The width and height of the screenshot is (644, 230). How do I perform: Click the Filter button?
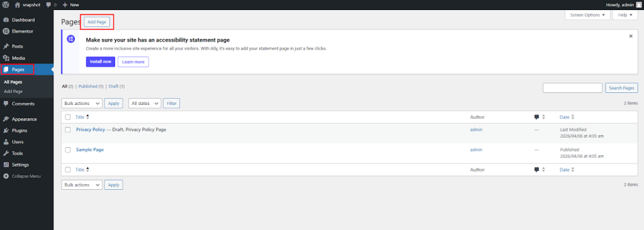point(171,104)
